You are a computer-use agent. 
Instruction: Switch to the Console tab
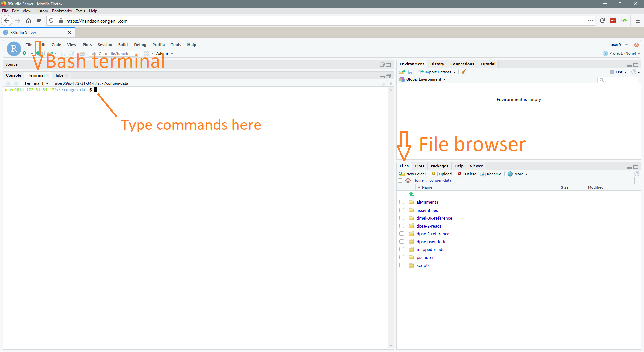(x=13, y=75)
